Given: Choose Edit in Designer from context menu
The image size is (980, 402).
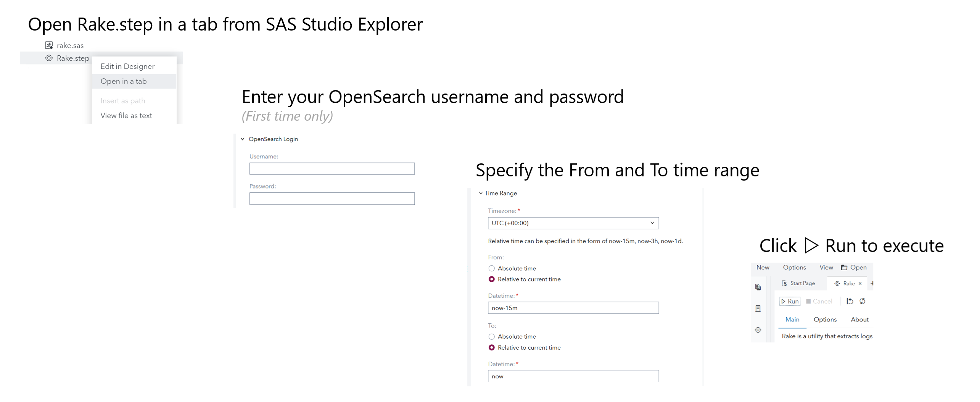Looking at the screenshot, I should coord(134,66).
